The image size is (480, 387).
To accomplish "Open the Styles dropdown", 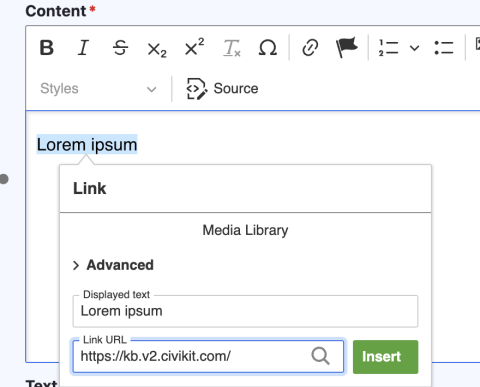I will (x=98, y=89).
